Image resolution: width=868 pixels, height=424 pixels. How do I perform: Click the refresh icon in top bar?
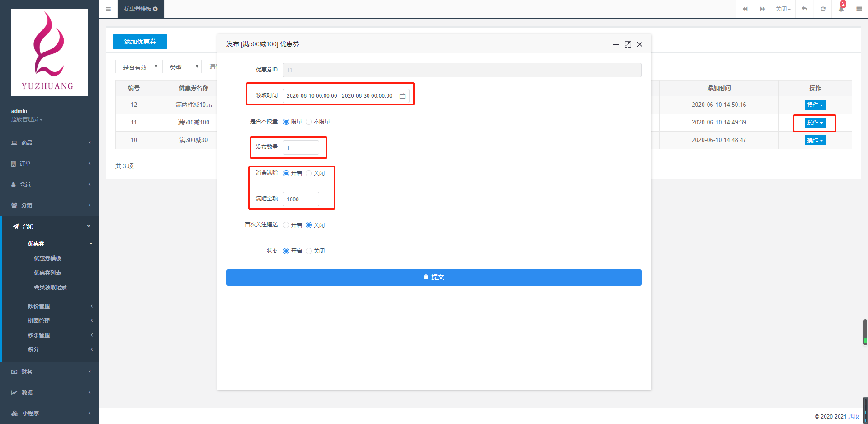tap(823, 9)
